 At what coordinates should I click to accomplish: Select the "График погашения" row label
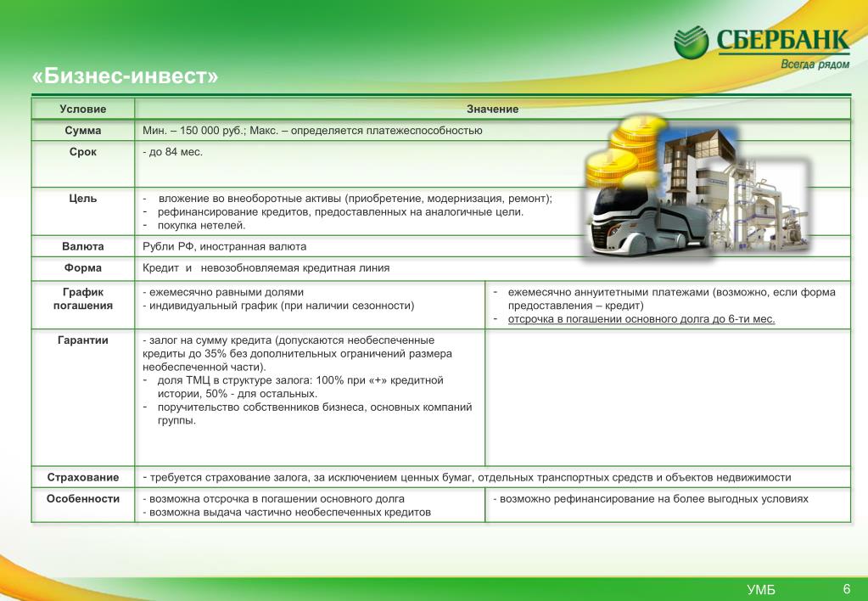[x=83, y=299]
